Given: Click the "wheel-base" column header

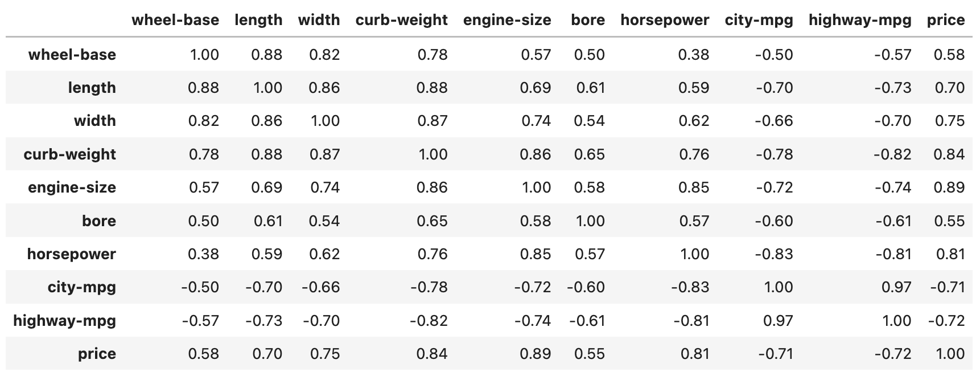Looking at the screenshot, I should pyautogui.click(x=175, y=20).
